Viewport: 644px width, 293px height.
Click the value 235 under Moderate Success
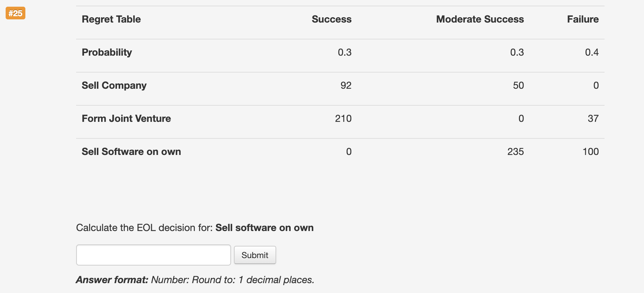point(516,151)
